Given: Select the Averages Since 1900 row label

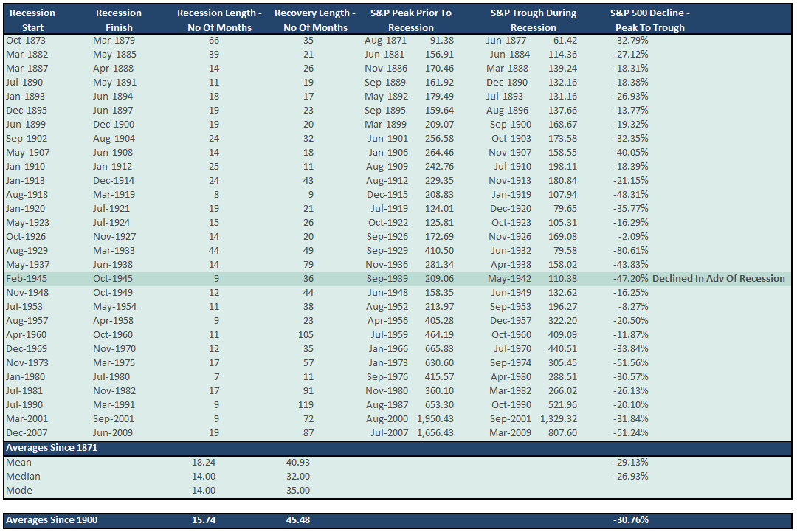Looking at the screenshot, I should [x=52, y=520].
